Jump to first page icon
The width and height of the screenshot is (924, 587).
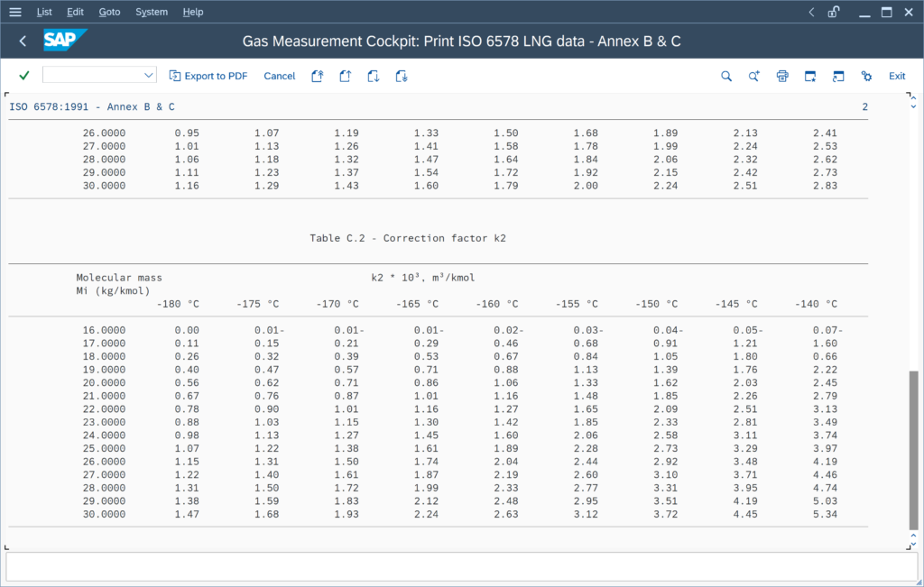[318, 76]
